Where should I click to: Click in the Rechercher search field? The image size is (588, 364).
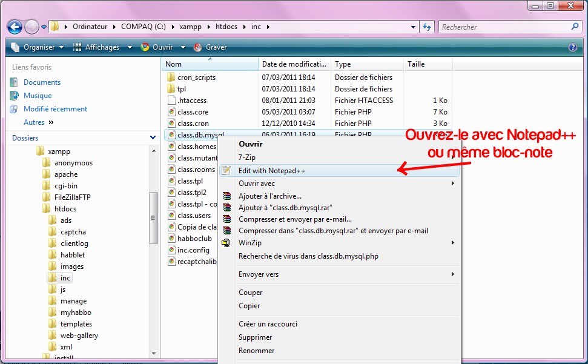pos(504,27)
